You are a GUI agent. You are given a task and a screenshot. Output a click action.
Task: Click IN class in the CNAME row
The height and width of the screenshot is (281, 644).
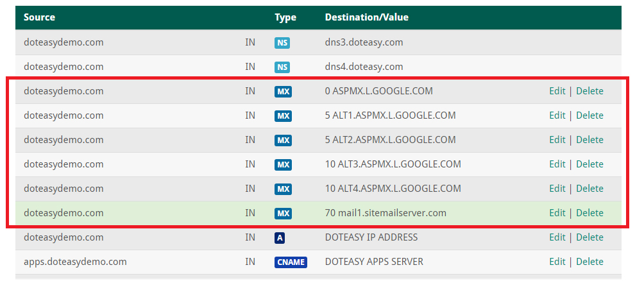tap(250, 261)
